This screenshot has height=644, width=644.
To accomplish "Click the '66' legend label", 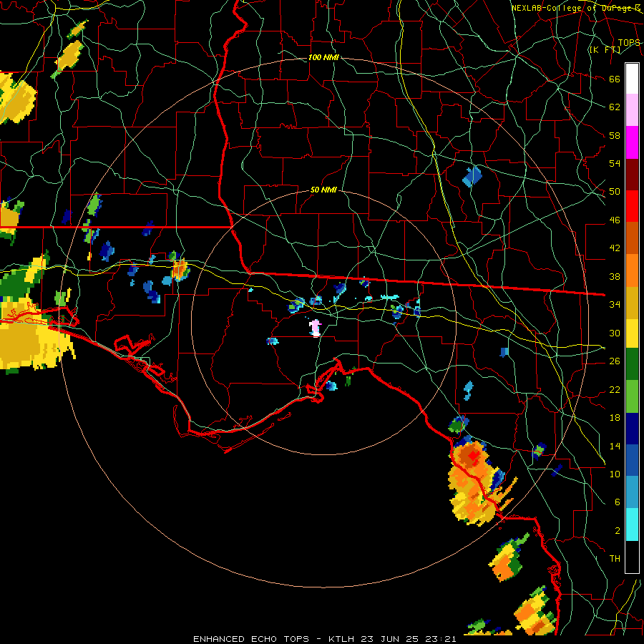I will pos(615,79).
